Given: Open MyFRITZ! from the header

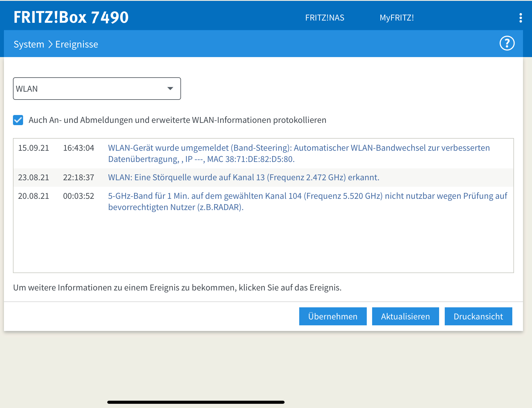Looking at the screenshot, I should point(397,18).
